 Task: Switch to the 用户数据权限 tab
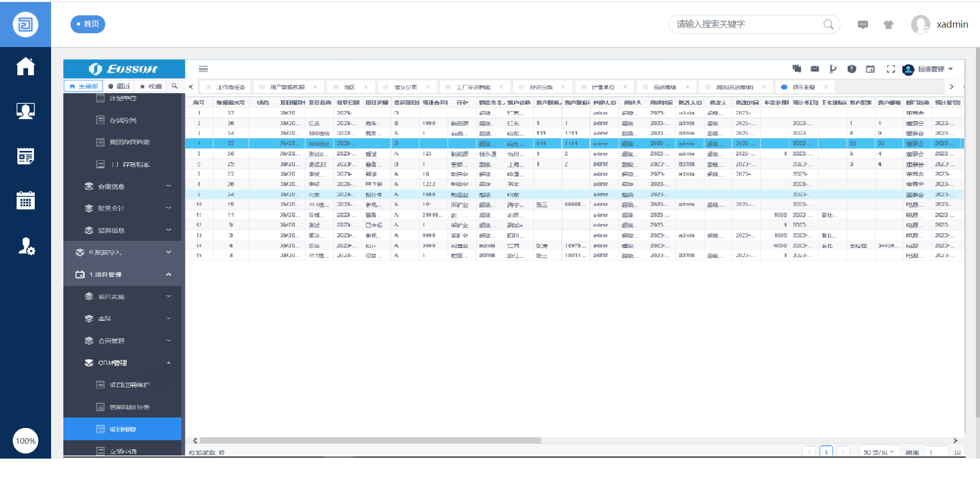287,87
